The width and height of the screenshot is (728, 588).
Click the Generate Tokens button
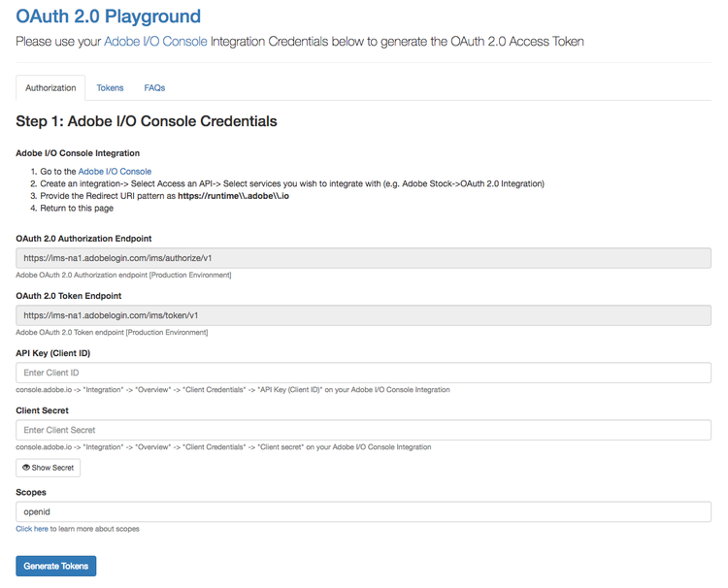point(56,567)
